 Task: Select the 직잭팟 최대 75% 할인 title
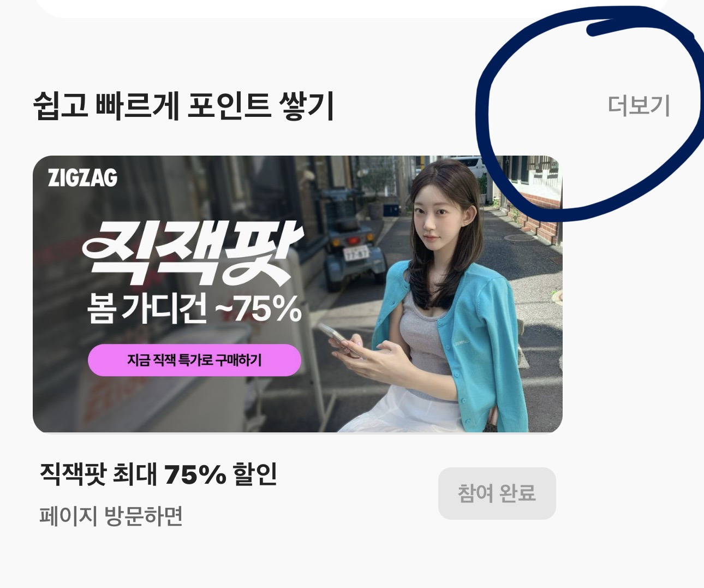(x=159, y=474)
